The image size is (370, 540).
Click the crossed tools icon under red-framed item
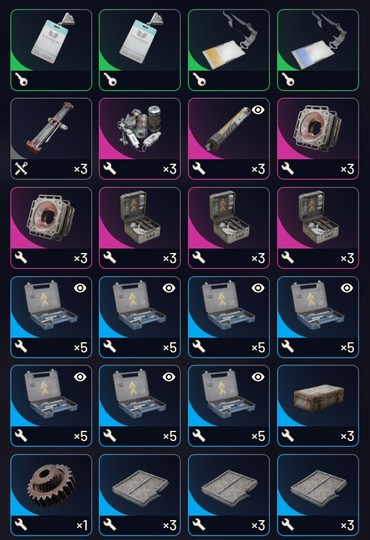click(21, 169)
